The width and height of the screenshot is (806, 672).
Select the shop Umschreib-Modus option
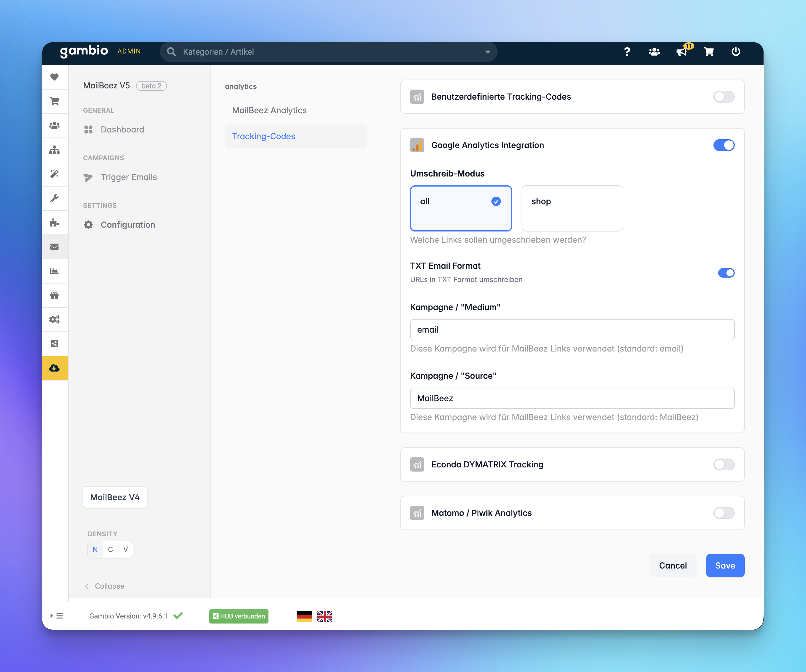pos(572,208)
